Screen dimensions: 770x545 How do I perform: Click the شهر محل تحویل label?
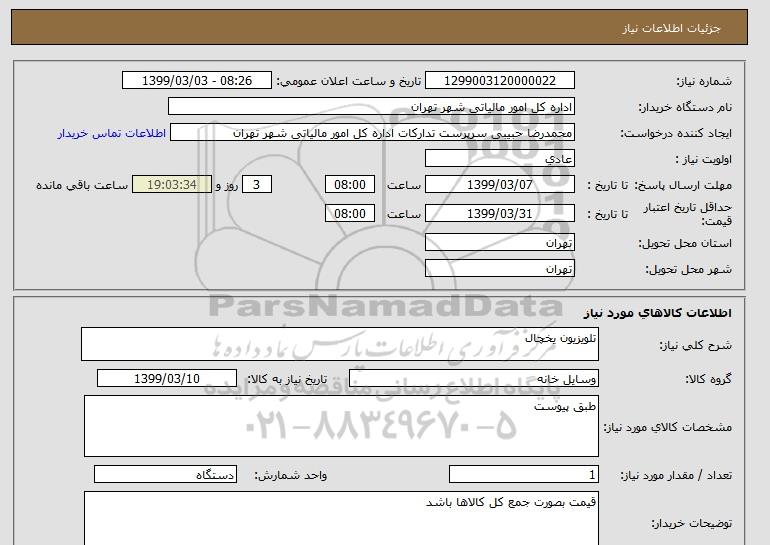(x=688, y=269)
